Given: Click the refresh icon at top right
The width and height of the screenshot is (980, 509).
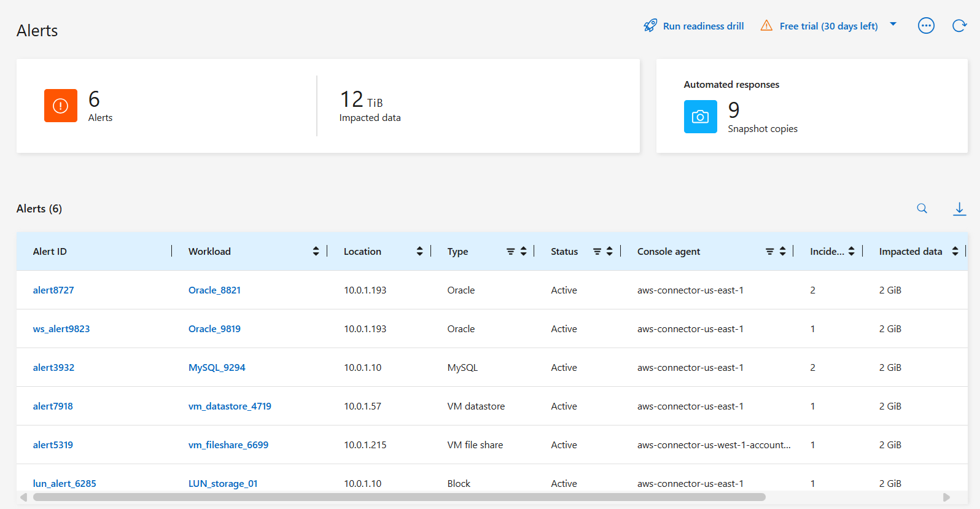Looking at the screenshot, I should tap(959, 26).
